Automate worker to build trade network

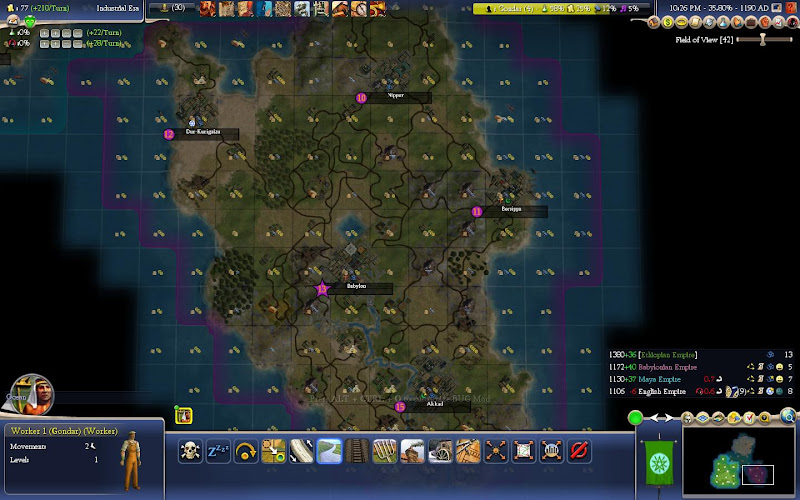coord(523,451)
